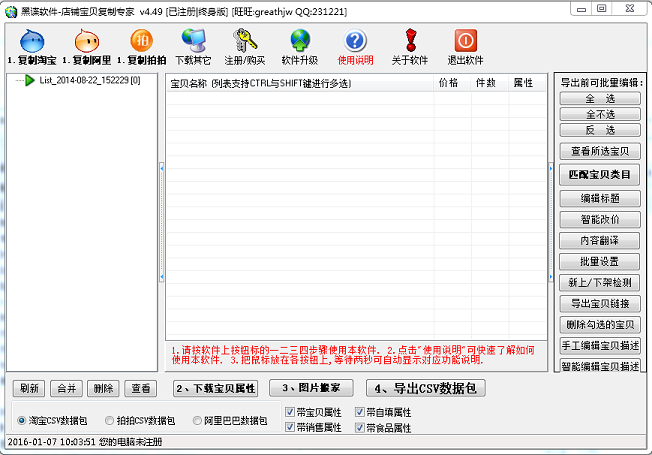Collapse left panel via splitter arrow
This screenshot has height=455, width=652.
(x=162, y=223)
